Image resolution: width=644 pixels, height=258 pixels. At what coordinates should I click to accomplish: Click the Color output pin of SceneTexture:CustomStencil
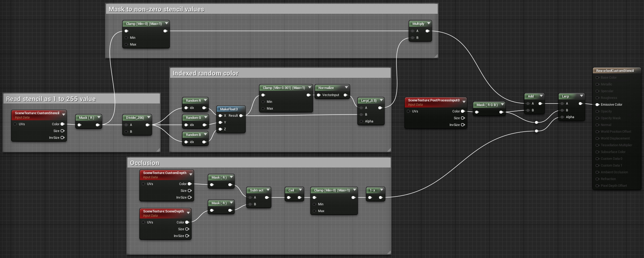pos(62,124)
